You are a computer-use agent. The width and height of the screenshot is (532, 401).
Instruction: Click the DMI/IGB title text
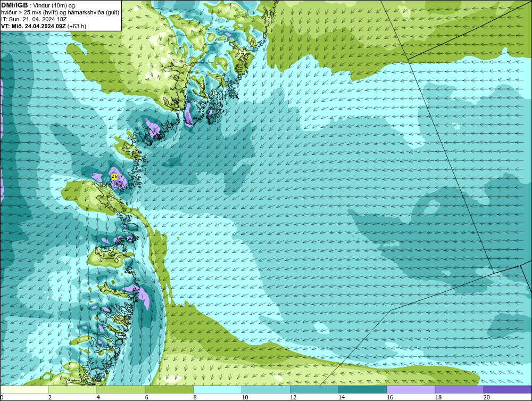coord(14,5)
